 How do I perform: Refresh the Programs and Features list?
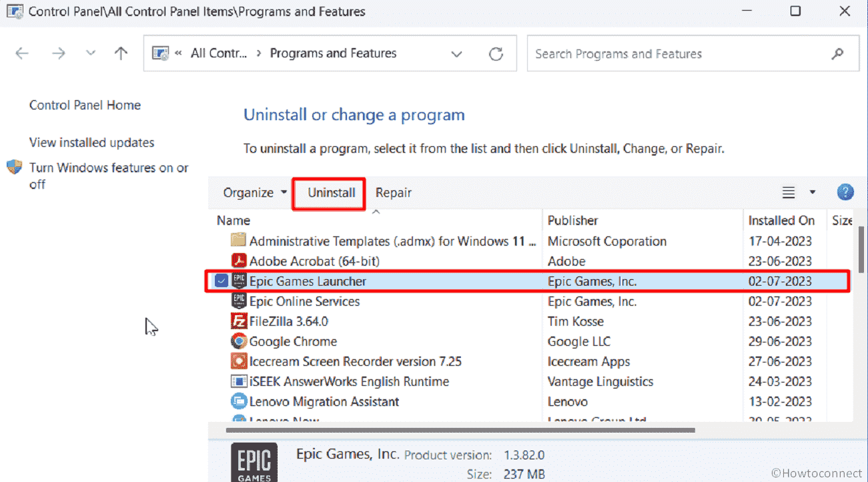point(496,54)
